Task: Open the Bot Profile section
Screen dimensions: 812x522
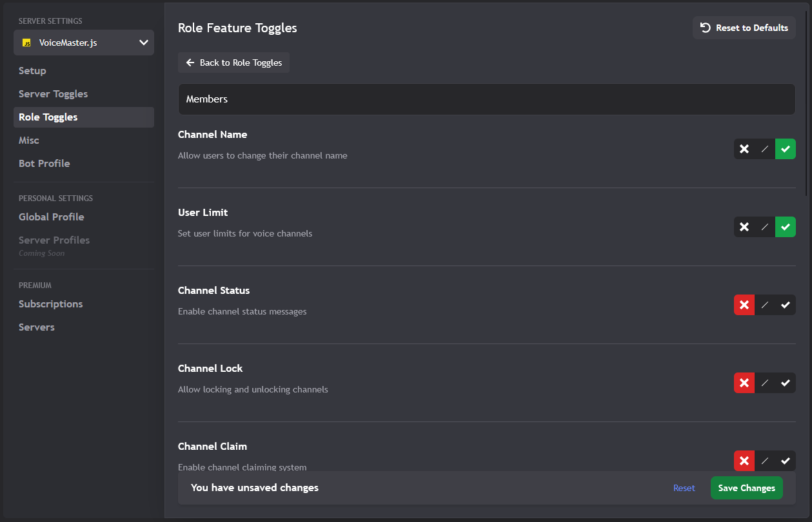Action: coord(44,163)
